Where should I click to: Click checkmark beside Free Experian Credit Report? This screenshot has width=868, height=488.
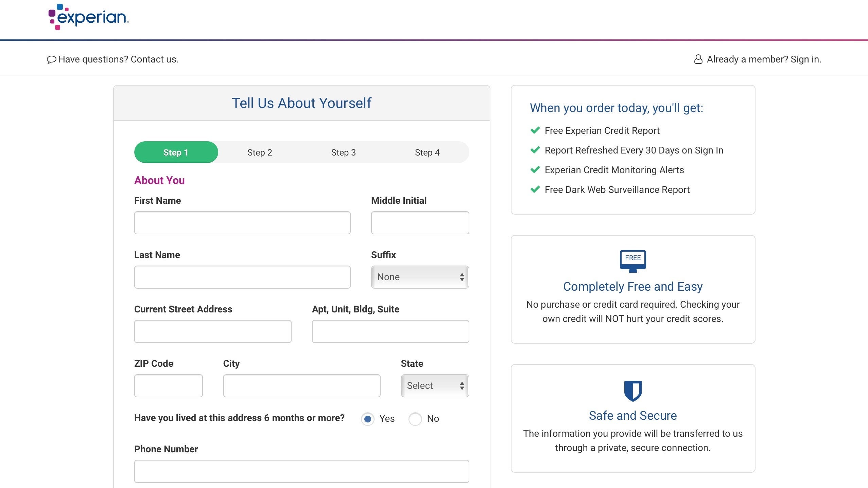pyautogui.click(x=535, y=130)
